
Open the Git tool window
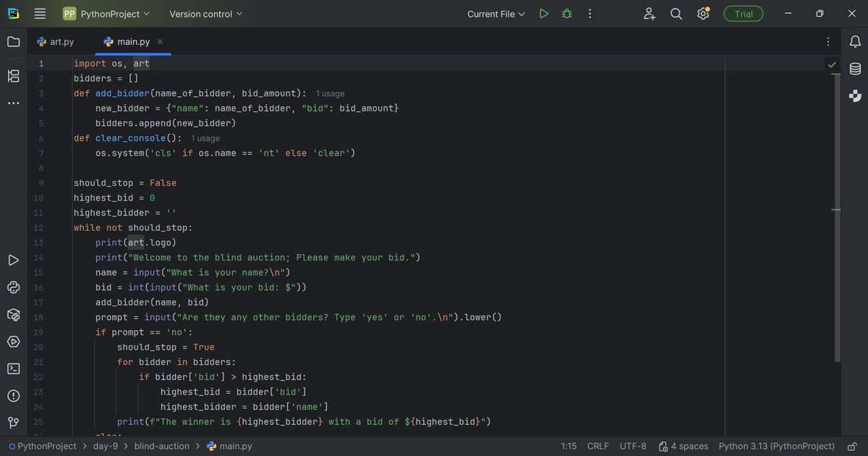[13, 421]
